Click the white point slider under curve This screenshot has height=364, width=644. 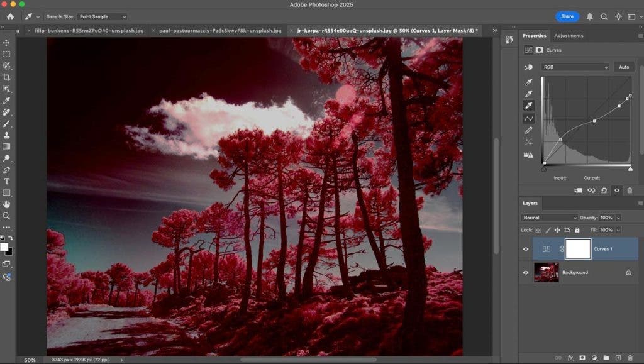(x=630, y=169)
